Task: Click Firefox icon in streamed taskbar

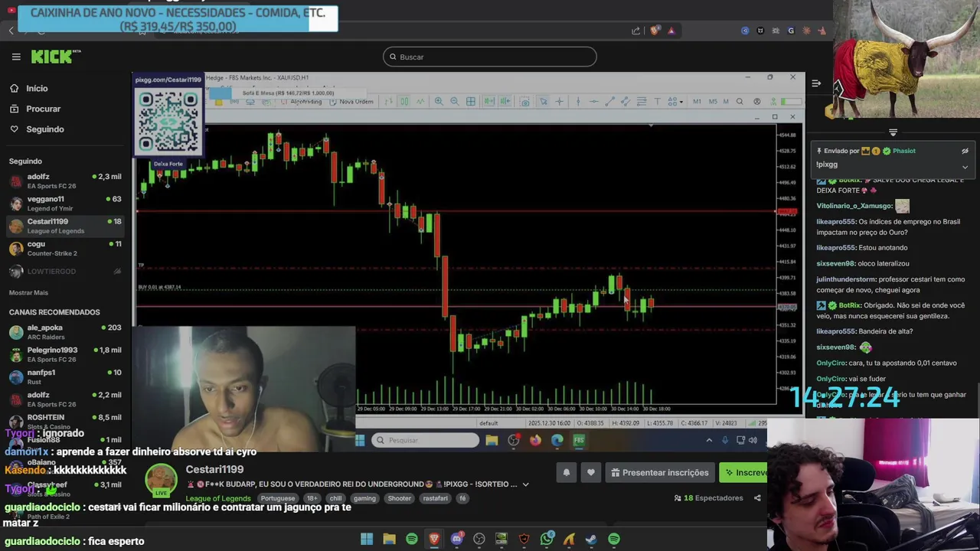Action: tap(535, 440)
